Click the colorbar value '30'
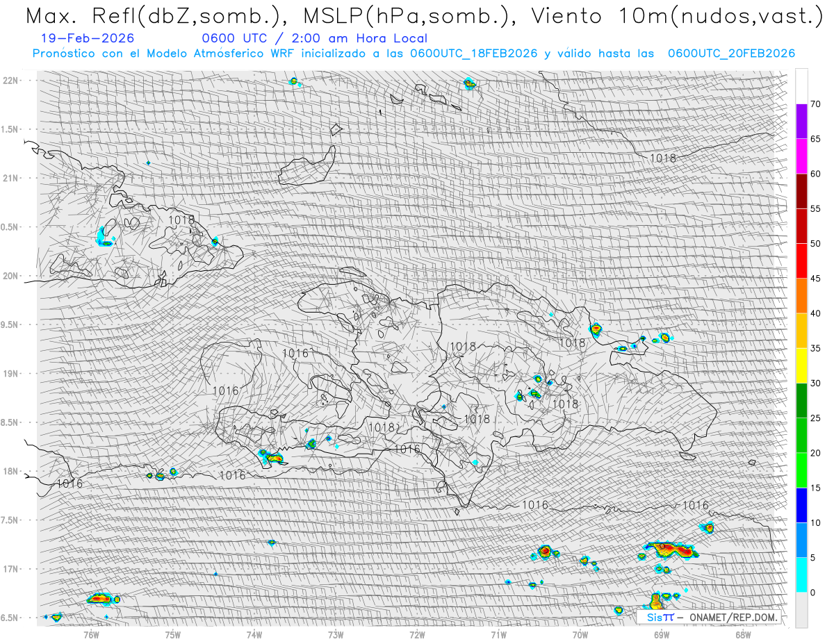Image resolution: width=834 pixels, height=644 pixels. point(816,383)
